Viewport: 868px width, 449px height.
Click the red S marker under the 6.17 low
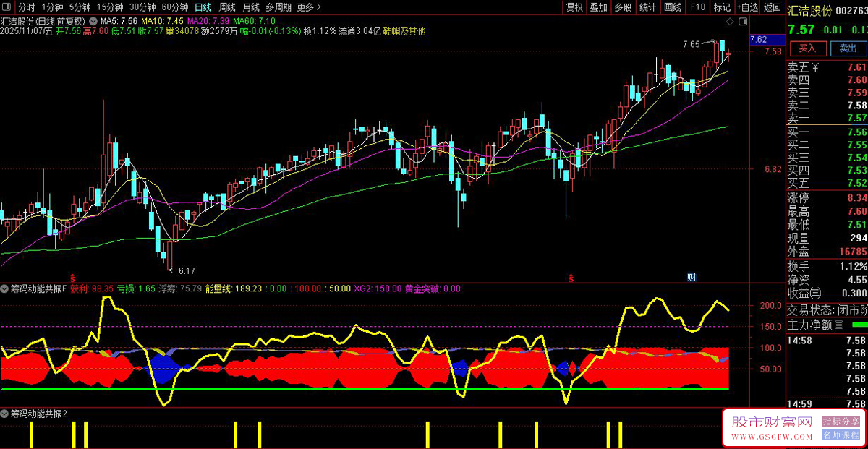click(x=72, y=278)
